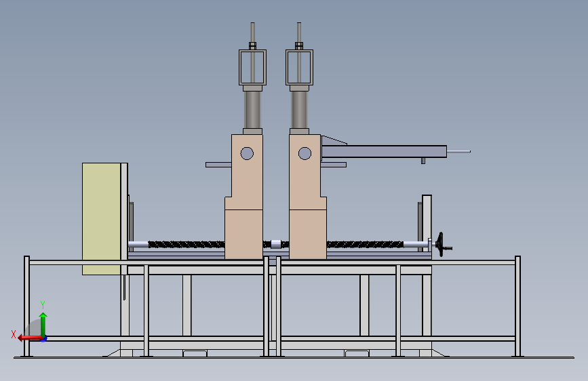Click the red X label of the triad
The width and height of the screenshot is (588, 381).
click(x=14, y=334)
